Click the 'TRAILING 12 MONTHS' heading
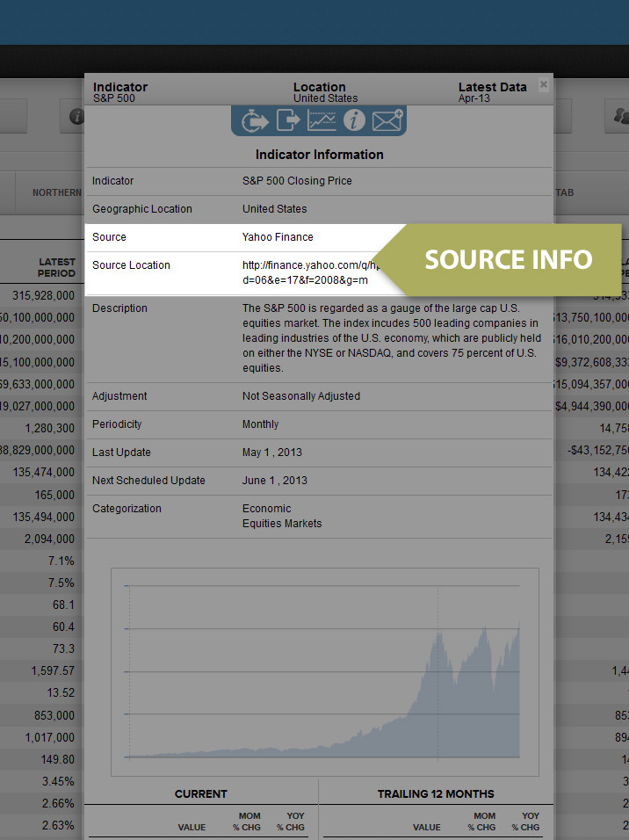 pyautogui.click(x=436, y=794)
